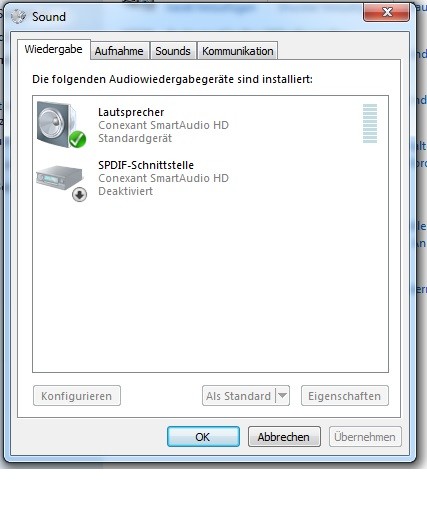Screen dimensions: 427x532
Task: Close the Sound dialog window
Action: pos(386,13)
